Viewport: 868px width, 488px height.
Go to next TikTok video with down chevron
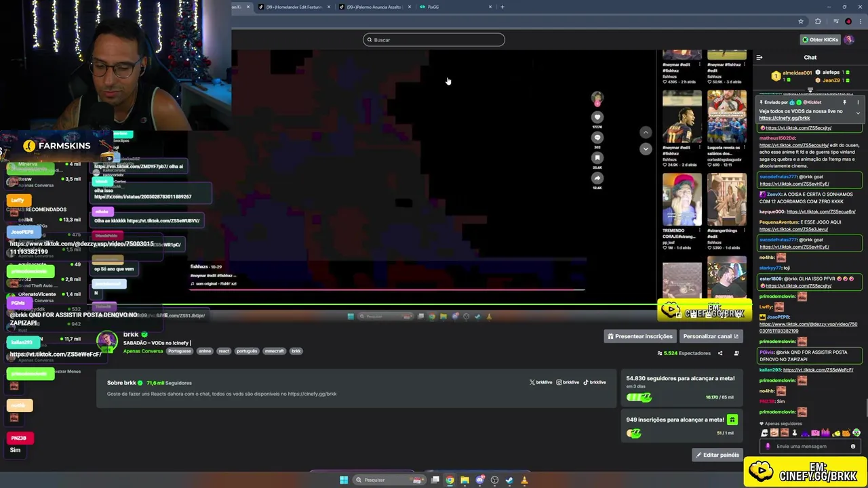pyautogui.click(x=646, y=148)
